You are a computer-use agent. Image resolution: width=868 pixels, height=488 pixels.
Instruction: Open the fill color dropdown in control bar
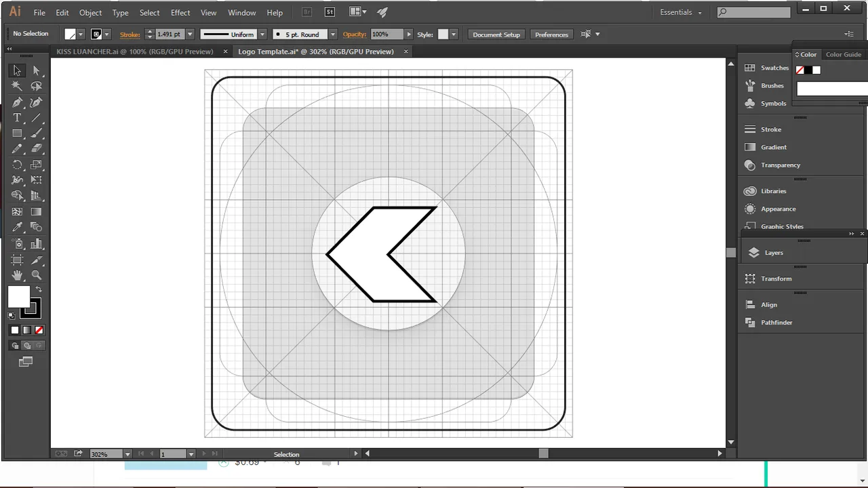pyautogui.click(x=81, y=34)
